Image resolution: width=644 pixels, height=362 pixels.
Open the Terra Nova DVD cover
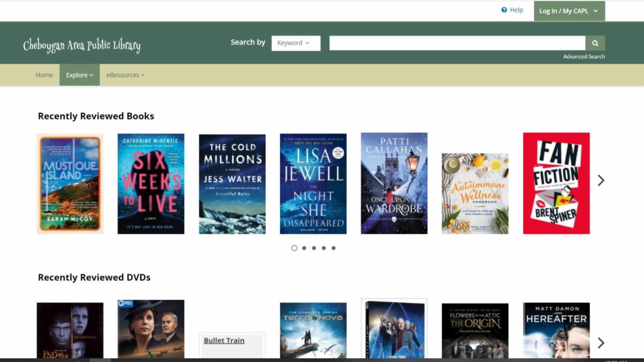coord(313,330)
